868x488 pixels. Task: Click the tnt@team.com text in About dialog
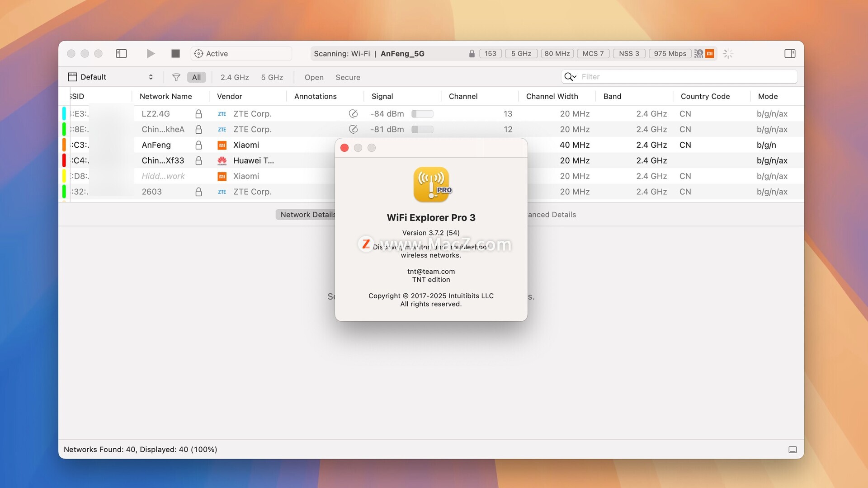pos(431,272)
